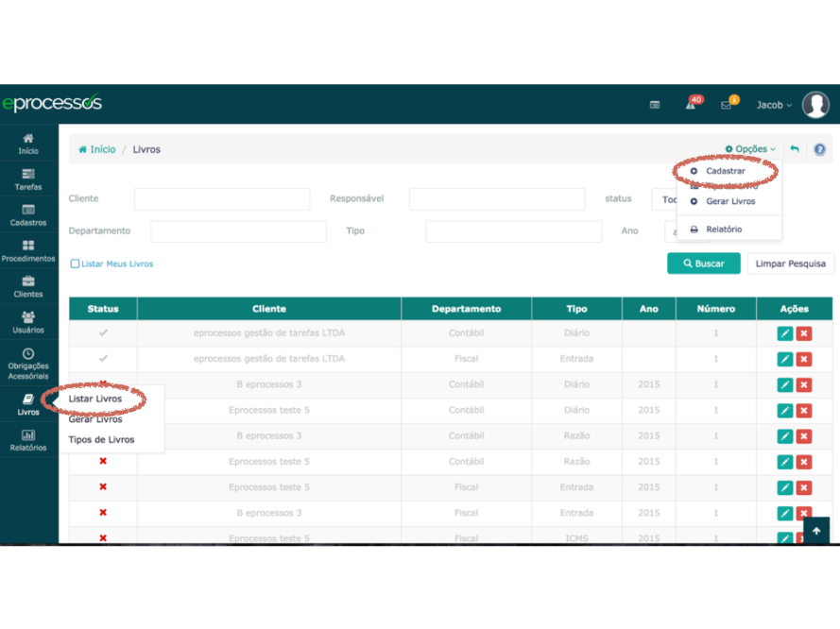Go to Clientes in the sidebar
Image resolution: width=840 pixels, height=629 pixels.
coord(28,286)
